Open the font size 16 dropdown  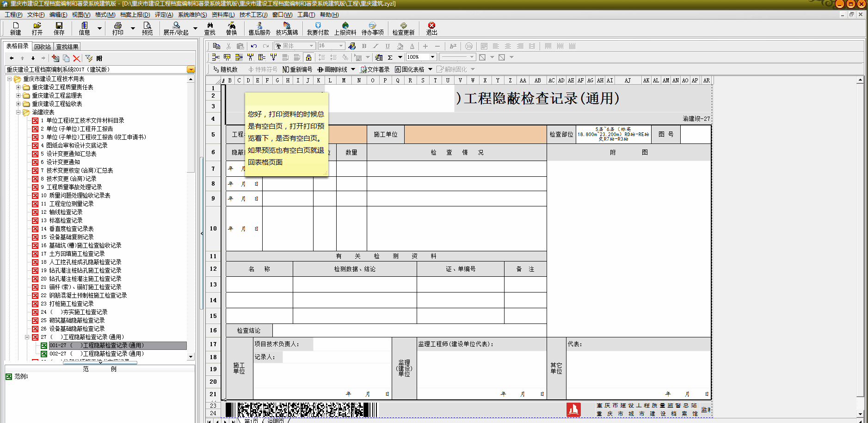click(x=341, y=46)
